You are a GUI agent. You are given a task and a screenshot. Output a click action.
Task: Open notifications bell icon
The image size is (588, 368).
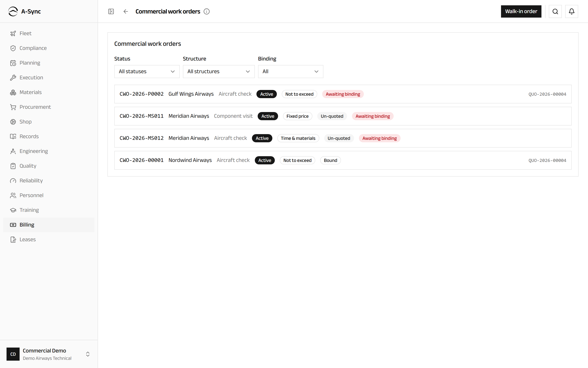pos(571,11)
